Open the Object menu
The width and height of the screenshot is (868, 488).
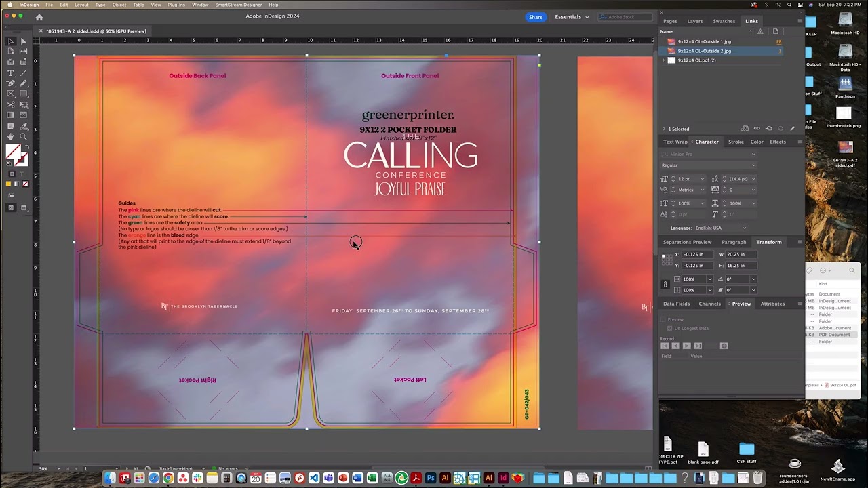[119, 5]
